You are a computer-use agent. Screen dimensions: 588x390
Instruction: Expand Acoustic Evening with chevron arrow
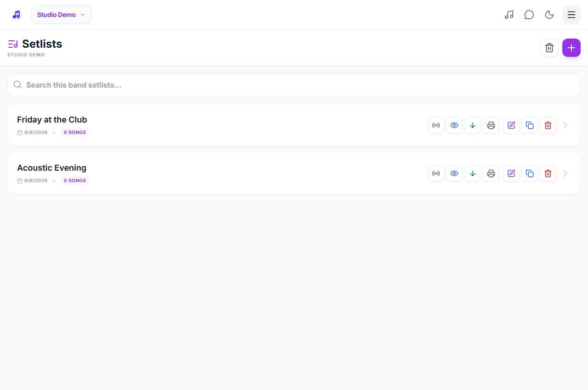[565, 173]
